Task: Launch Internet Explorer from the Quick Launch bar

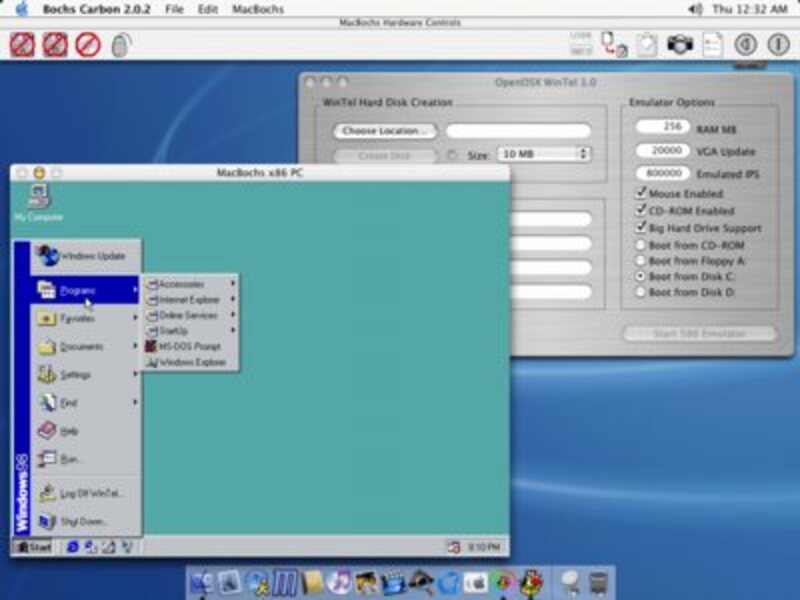Action: (x=73, y=547)
